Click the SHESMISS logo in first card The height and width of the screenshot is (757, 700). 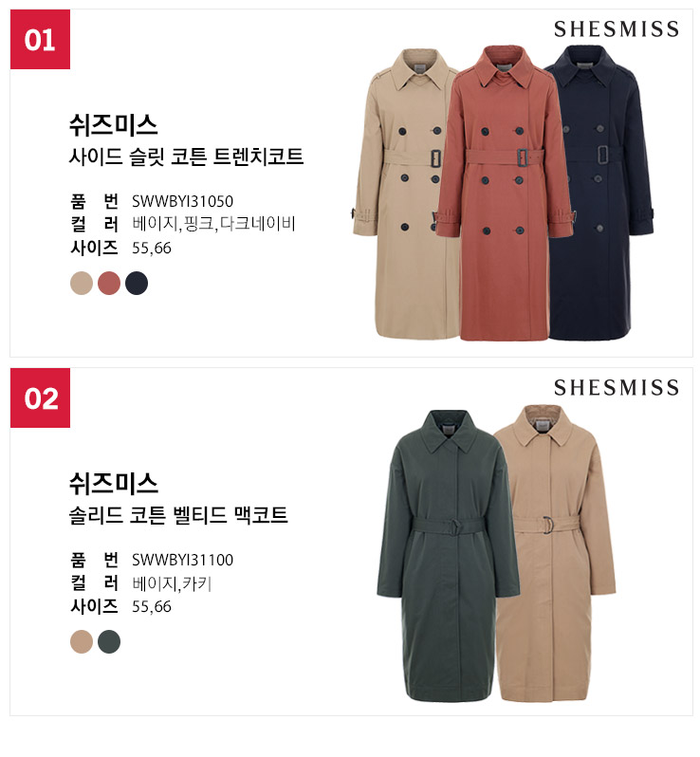[x=616, y=29]
